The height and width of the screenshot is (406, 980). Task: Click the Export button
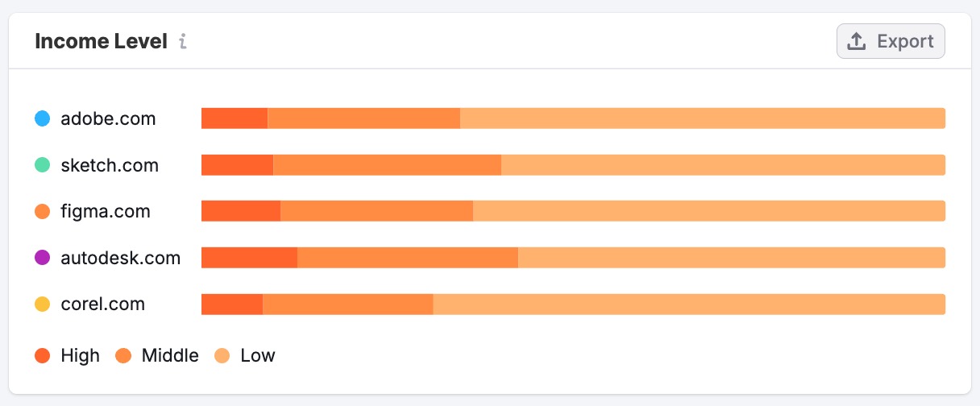pyautogui.click(x=891, y=42)
